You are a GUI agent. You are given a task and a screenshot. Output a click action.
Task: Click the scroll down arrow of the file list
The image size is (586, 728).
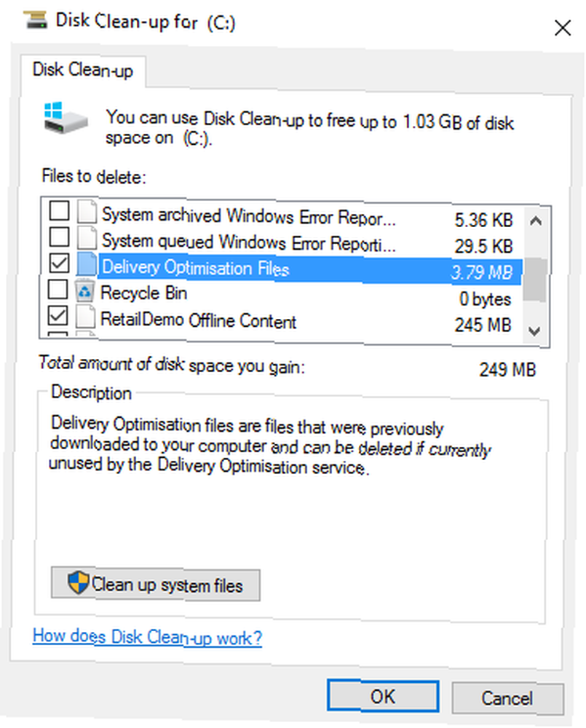[534, 331]
